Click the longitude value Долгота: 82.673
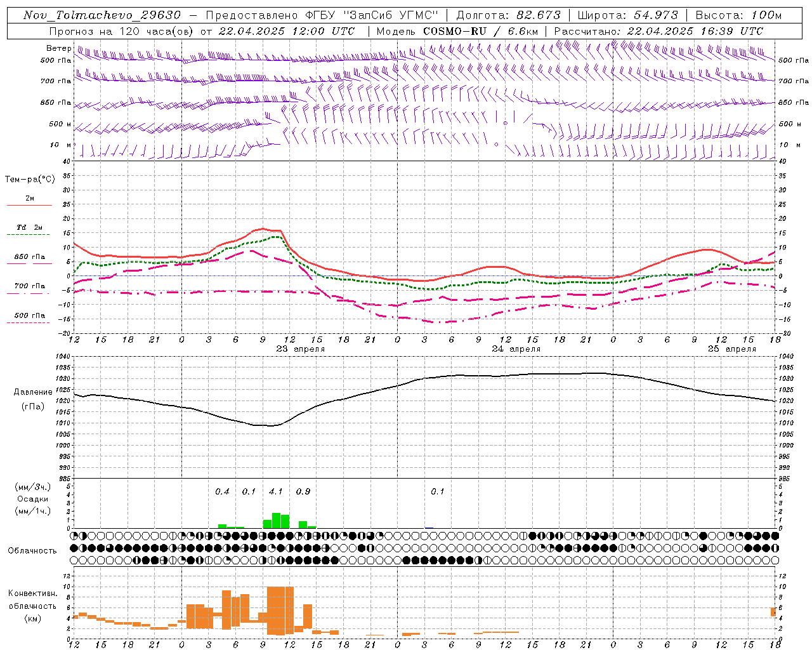This screenshot has width=812, height=650. click(x=509, y=15)
